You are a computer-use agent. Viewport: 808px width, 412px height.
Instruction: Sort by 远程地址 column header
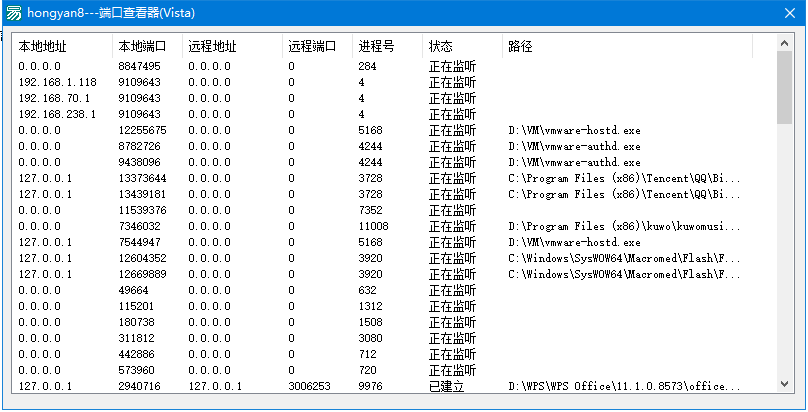pyautogui.click(x=232, y=46)
